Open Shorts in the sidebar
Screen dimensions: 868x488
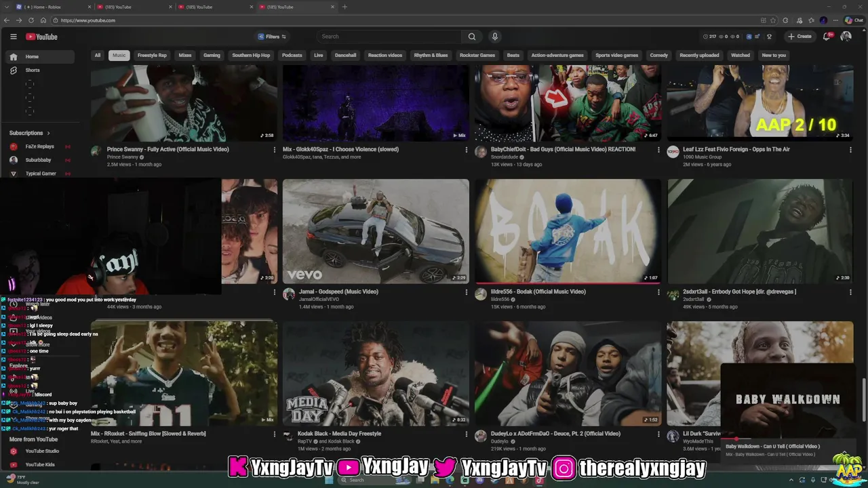pyautogui.click(x=41, y=70)
